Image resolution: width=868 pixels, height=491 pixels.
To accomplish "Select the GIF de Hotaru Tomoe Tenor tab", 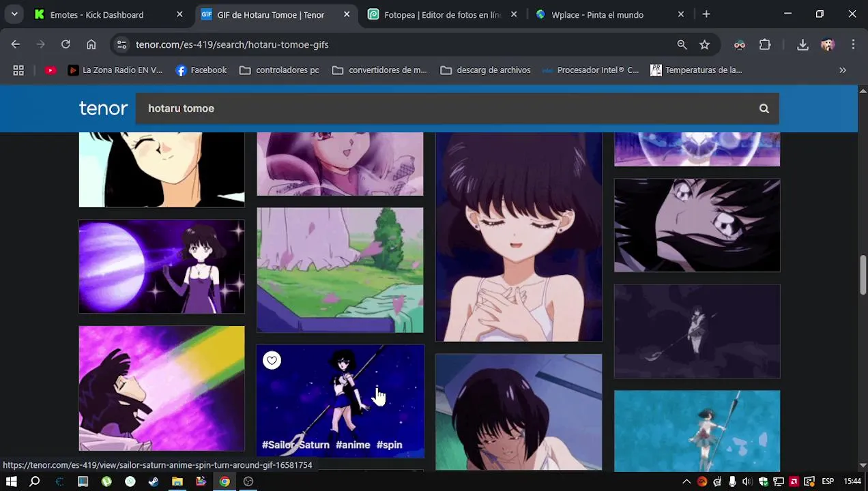I will coord(275,14).
